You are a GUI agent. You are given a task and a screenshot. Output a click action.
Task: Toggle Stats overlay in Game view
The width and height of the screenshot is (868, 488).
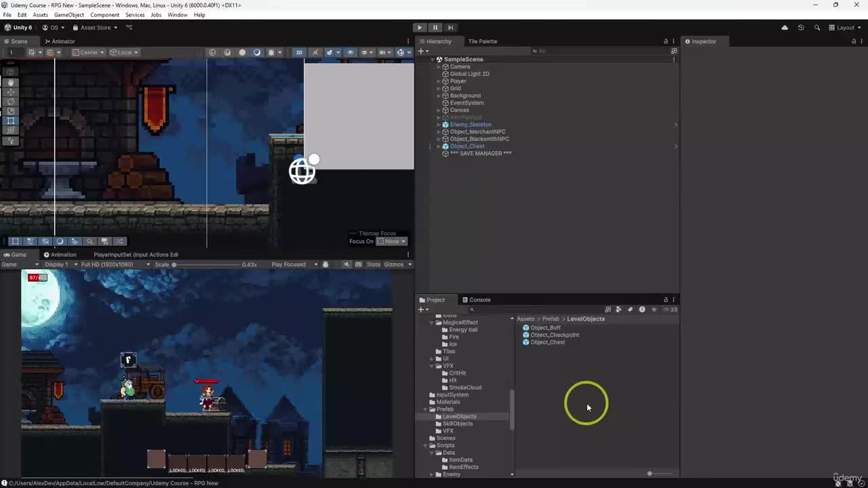pos(374,264)
